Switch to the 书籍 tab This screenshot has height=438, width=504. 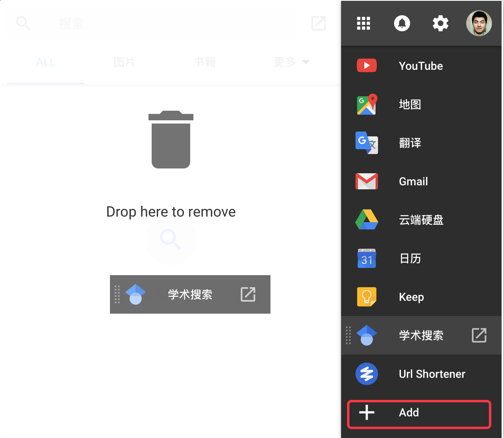coord(205,62)
